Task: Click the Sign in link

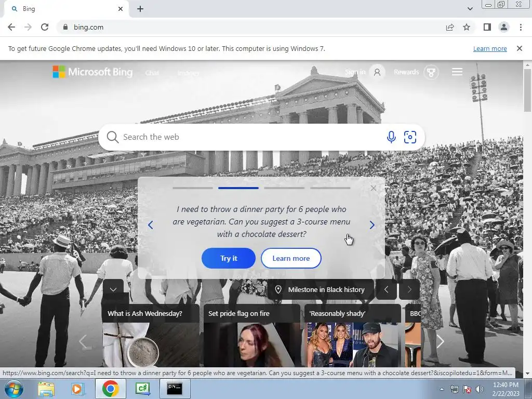Action: pyautogui.click(x=355, y=72)
